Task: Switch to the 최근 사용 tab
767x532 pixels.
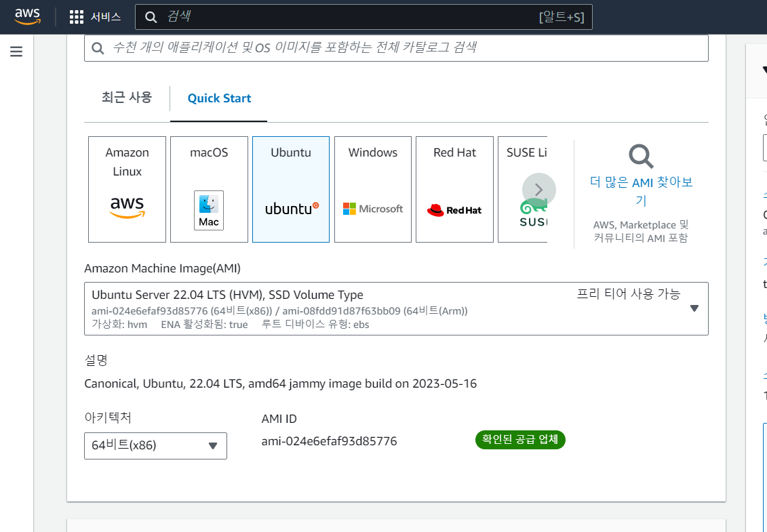Action: 127,98
